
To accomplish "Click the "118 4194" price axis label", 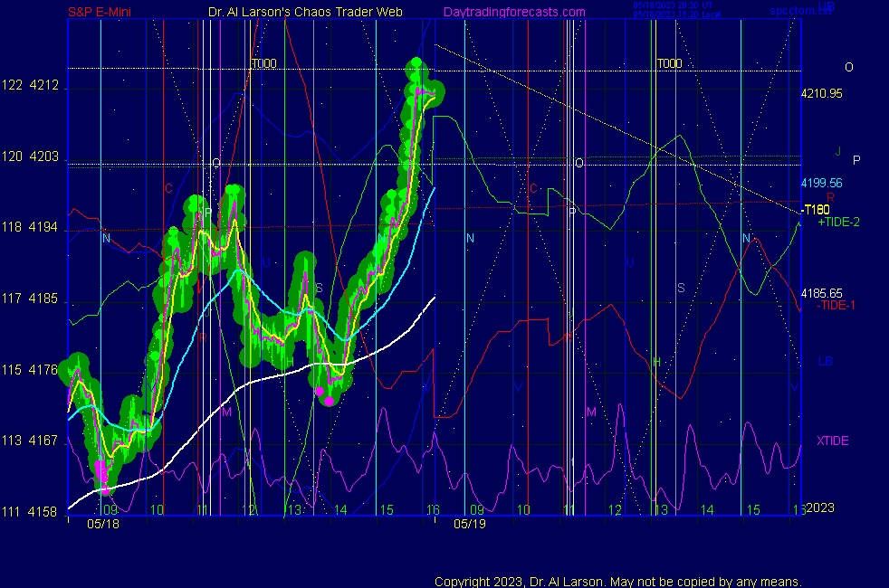I will coord(30,227).
